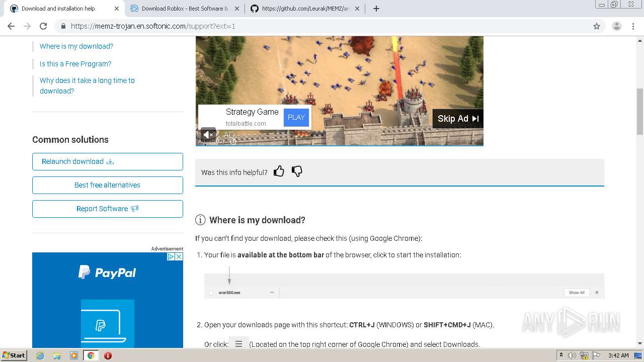Switch to the GitHub Leurak/MEMZ tab
This screenshot has height=362, width=644.
point(305,9)
